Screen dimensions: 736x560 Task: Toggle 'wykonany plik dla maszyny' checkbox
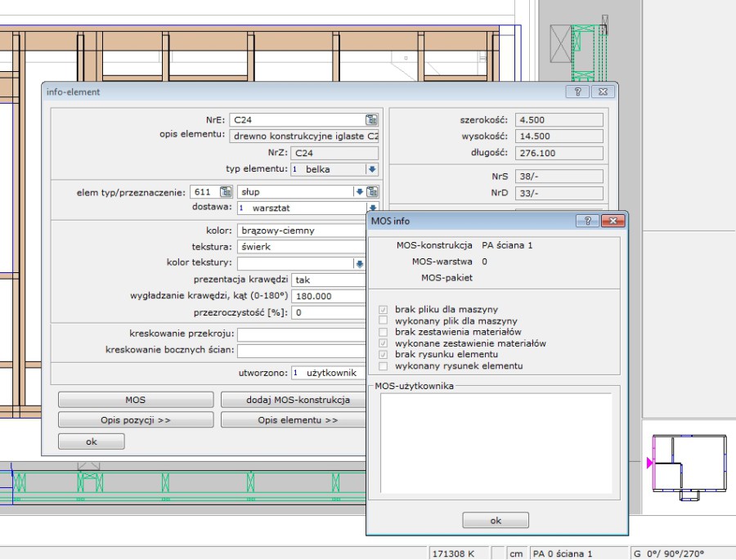point(384,321)
